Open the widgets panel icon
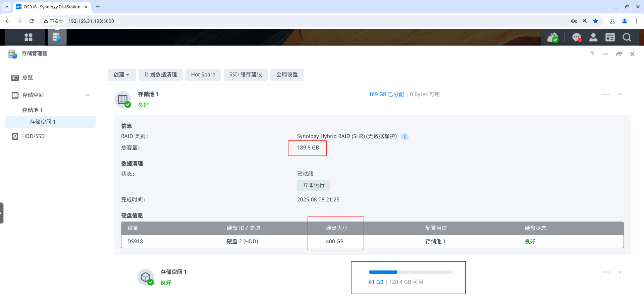 [610, 38]
